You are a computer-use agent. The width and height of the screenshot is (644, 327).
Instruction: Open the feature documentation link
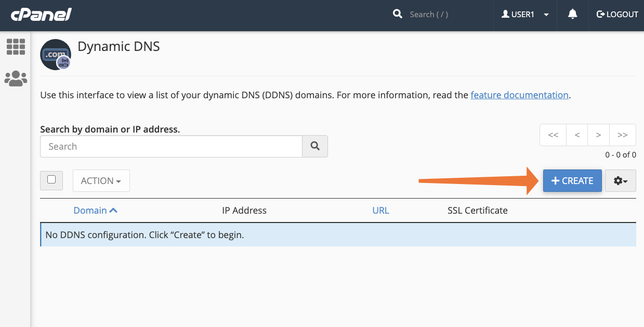[x=519, y=95]
